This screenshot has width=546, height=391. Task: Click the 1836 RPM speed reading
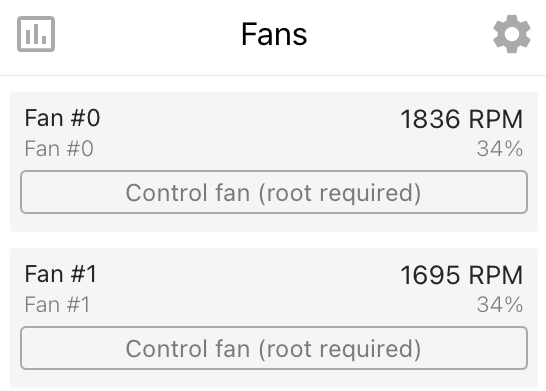coord(461,119)
